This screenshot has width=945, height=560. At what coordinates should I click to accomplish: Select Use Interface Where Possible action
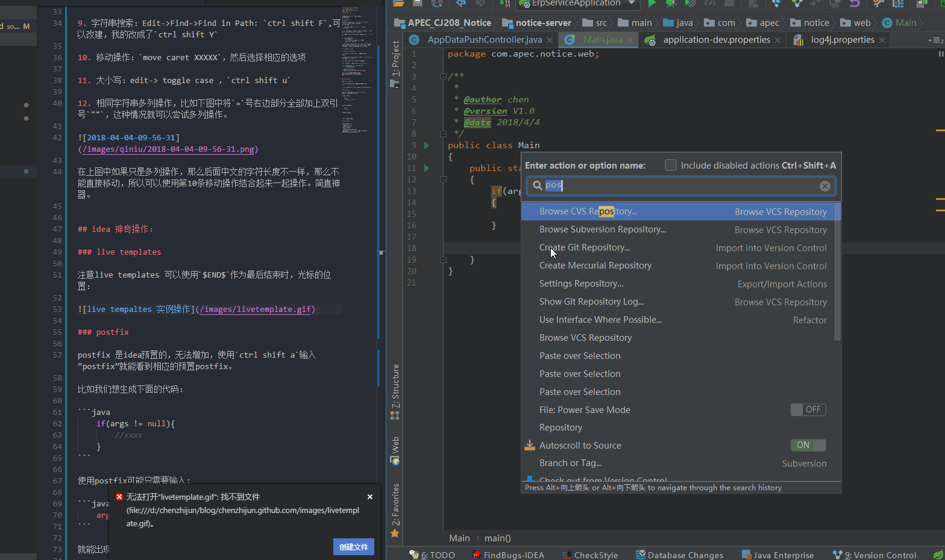click(678, 320)
